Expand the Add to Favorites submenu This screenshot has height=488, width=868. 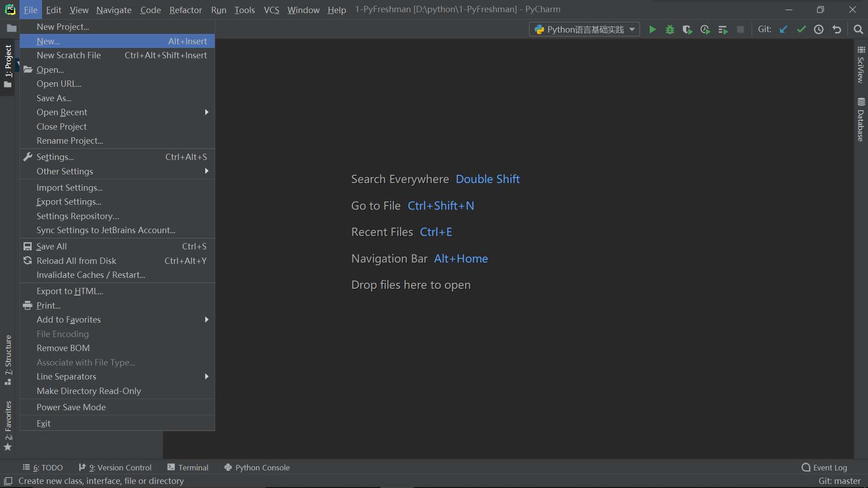[x=117, y=319]
